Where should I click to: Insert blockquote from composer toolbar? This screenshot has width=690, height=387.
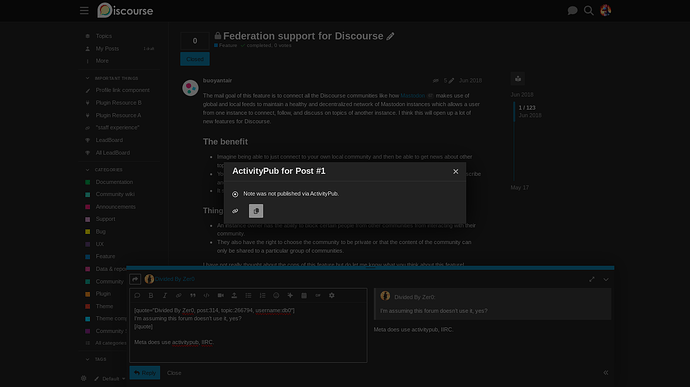tap(193, 295)
